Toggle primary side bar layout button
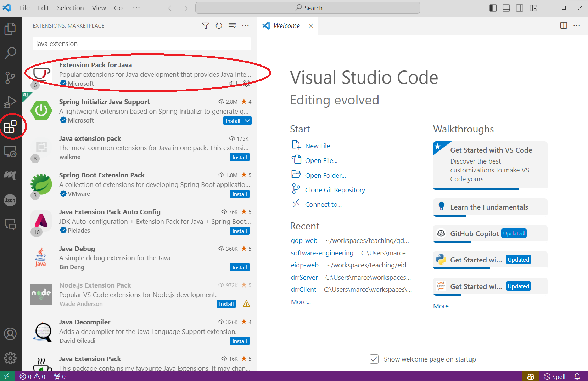This screenshot has width=588, height=381. [x=493, y=8]
